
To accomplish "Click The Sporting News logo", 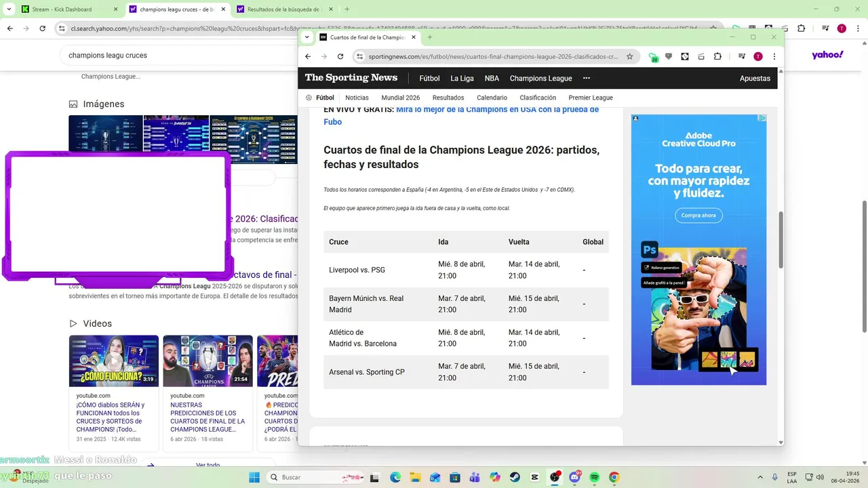I will pyautogui.click(x=351, y=78).
